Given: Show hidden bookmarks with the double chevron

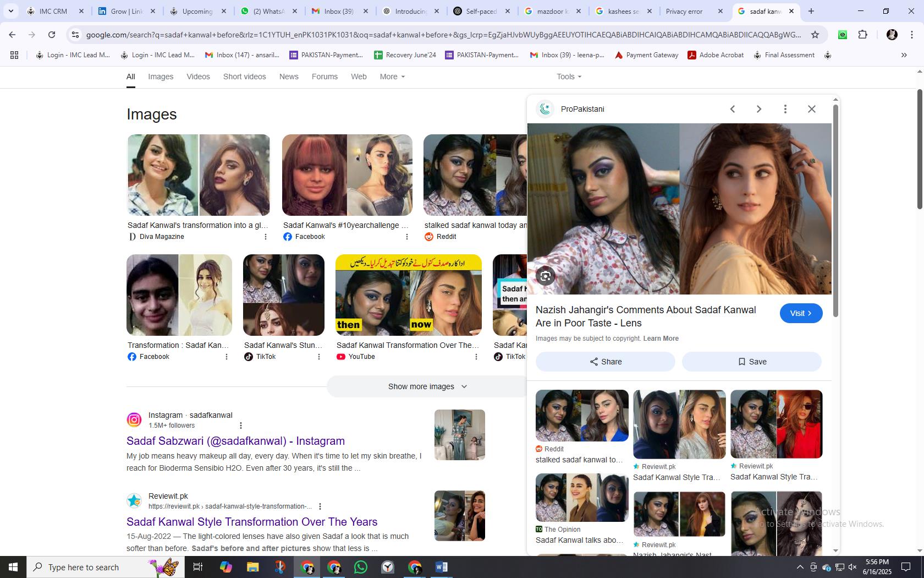Looking at the screenshot, I should [x=904, y=55].
